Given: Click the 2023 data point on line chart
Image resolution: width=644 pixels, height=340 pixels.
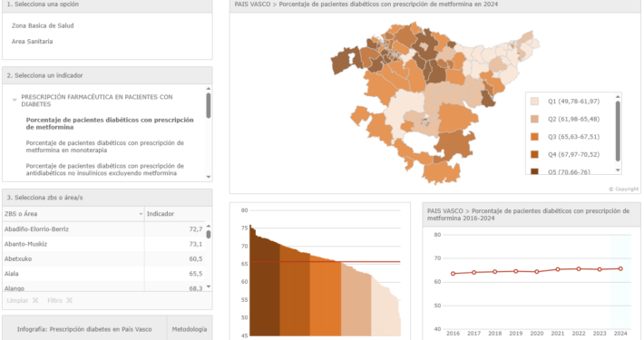Looking at the screenshot, I should pyautogui.click(x=600, y=269).
